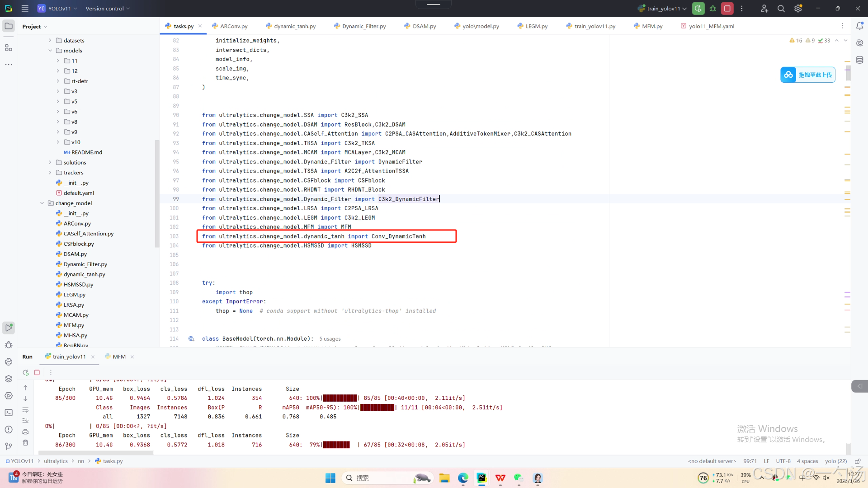Collapse the change_model folder

[42, 203]
